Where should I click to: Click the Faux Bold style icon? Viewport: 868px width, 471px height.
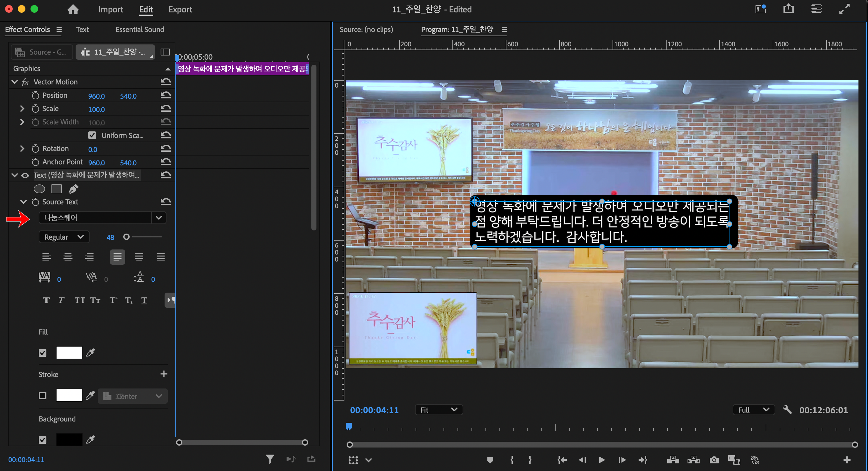(x=46, y=300)
